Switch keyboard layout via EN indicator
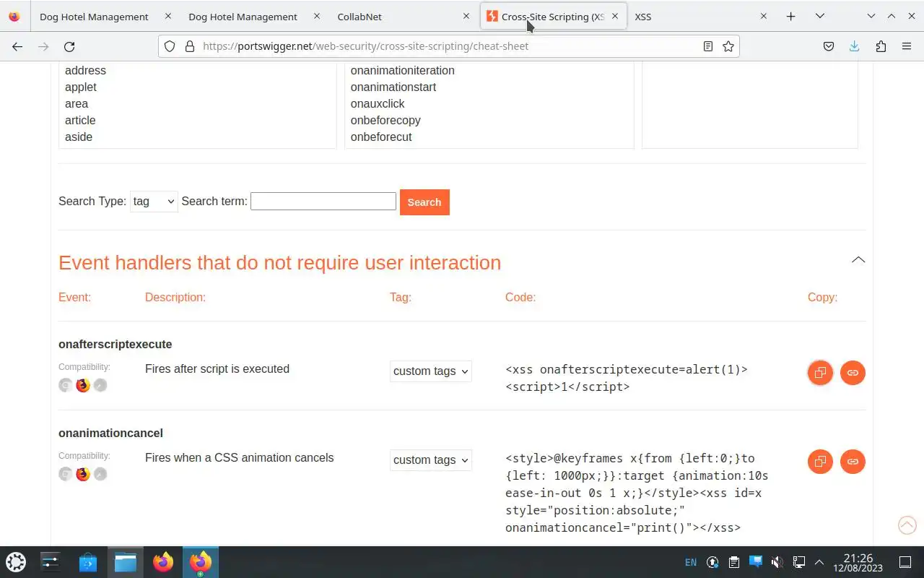Image resolution: width=924 pixels, height=578 pixels. [691, 562]
